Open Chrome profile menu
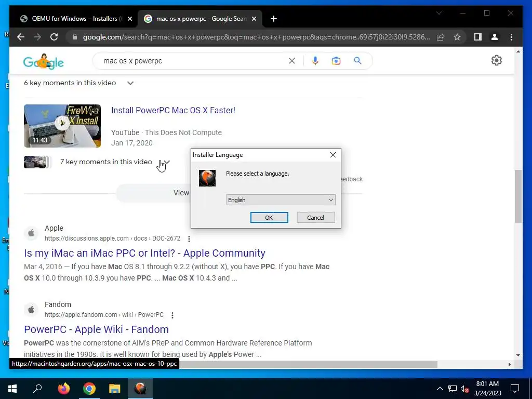This screenshot has width=532, height=399. pos(495,37)
